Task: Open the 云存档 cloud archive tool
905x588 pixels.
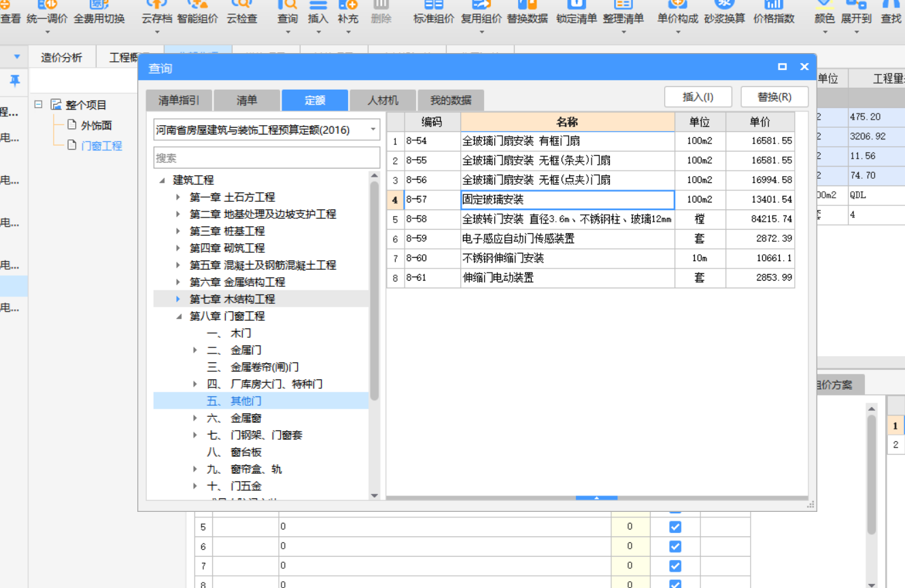Action: click(x=156, y=13)
